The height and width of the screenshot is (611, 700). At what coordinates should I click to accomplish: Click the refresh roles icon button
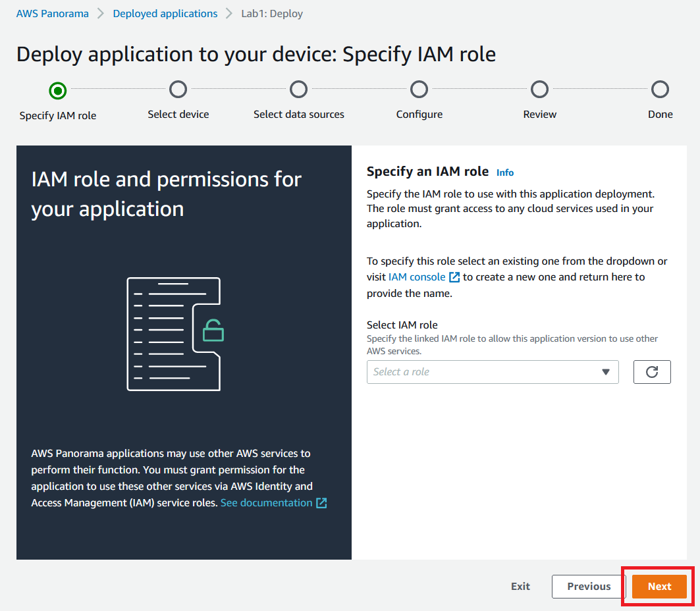[652, 372]
